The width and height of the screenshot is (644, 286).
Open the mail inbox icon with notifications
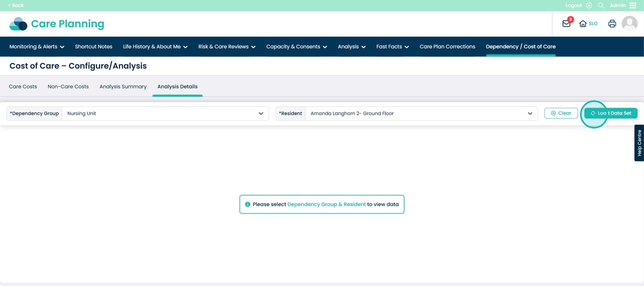tap(566, 24)
